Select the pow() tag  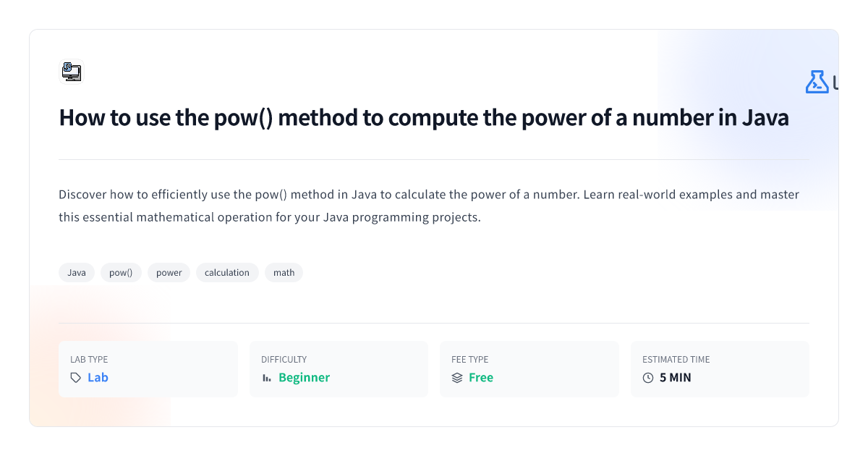tap(121, 273)
